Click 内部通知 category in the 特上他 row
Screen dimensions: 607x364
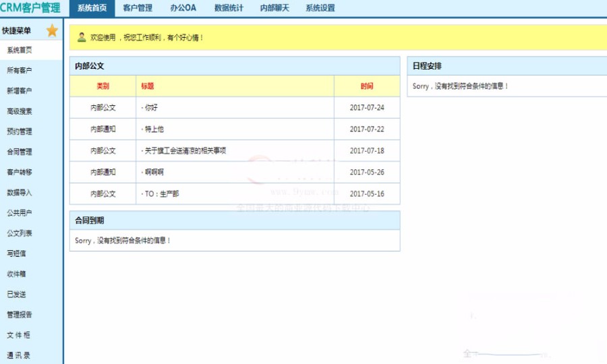point(103,129)
